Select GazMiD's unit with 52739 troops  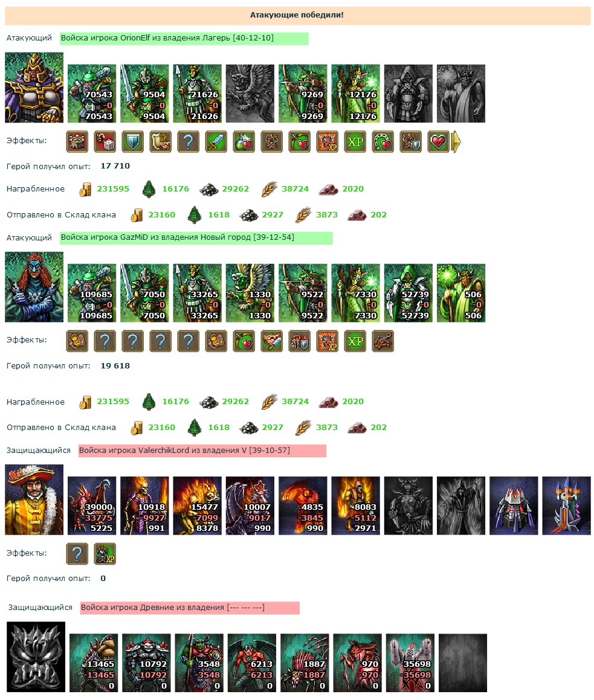tap(408, 293)
